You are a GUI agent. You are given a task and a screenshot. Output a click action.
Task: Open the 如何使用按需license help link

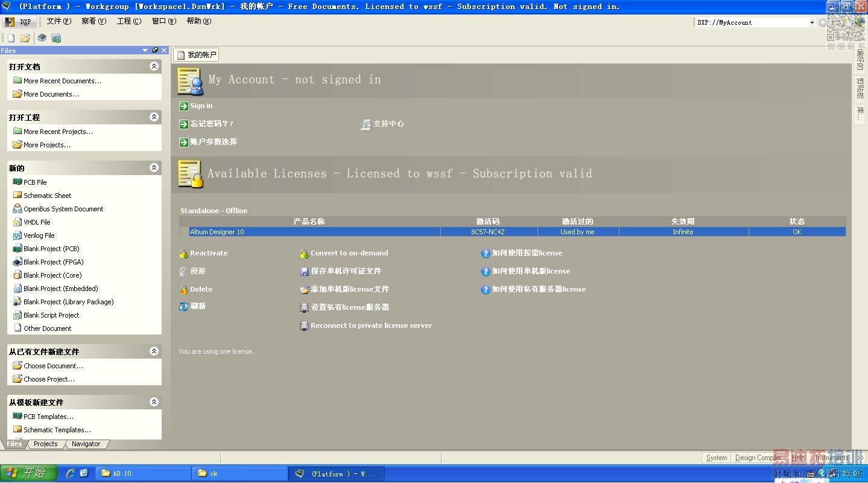(x=527, y=253)
